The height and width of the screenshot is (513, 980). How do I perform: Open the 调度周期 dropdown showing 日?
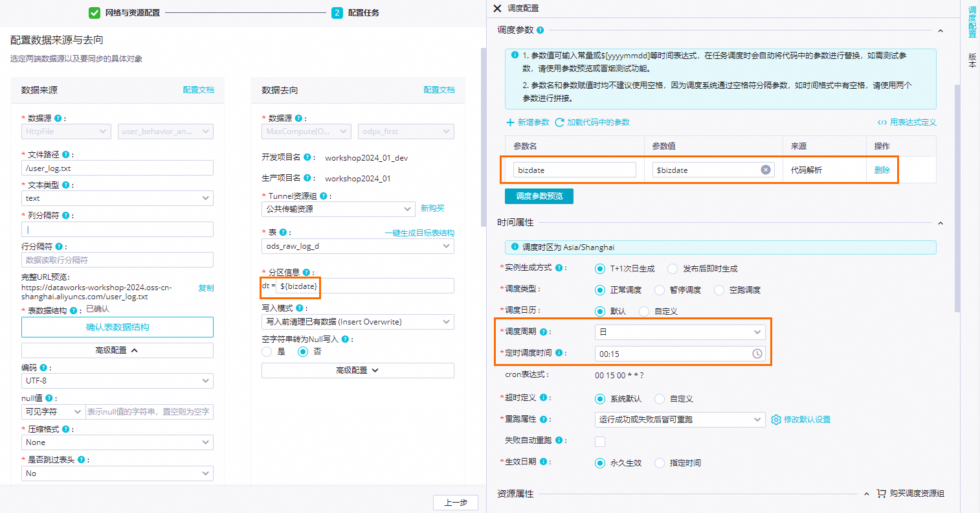tap(680, 332)
